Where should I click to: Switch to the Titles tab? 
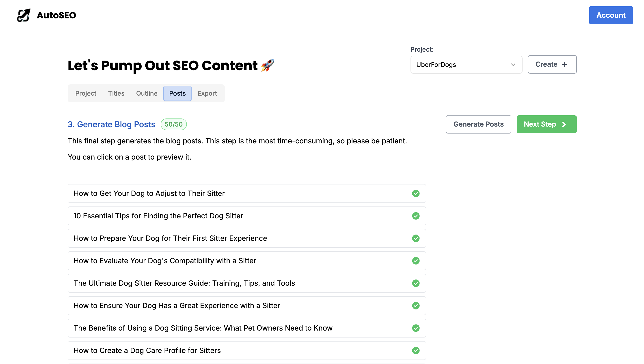(116, 93)
